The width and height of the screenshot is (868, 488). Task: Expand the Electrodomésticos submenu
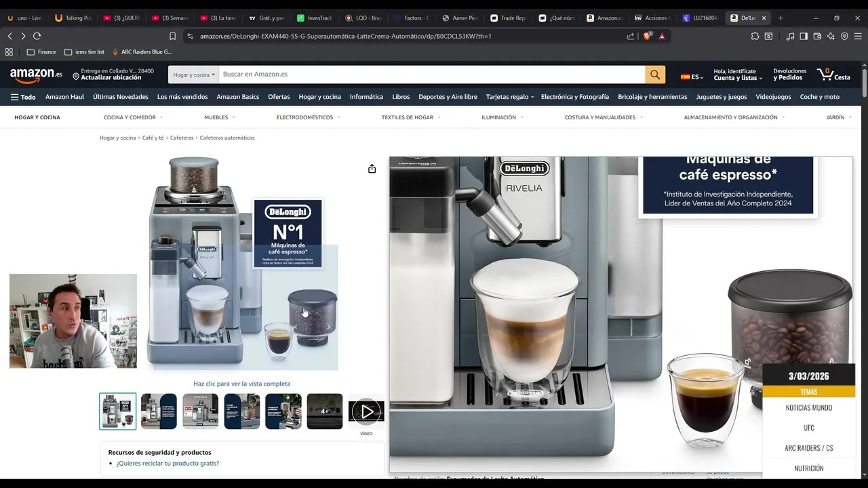click(x=309, y=117)
